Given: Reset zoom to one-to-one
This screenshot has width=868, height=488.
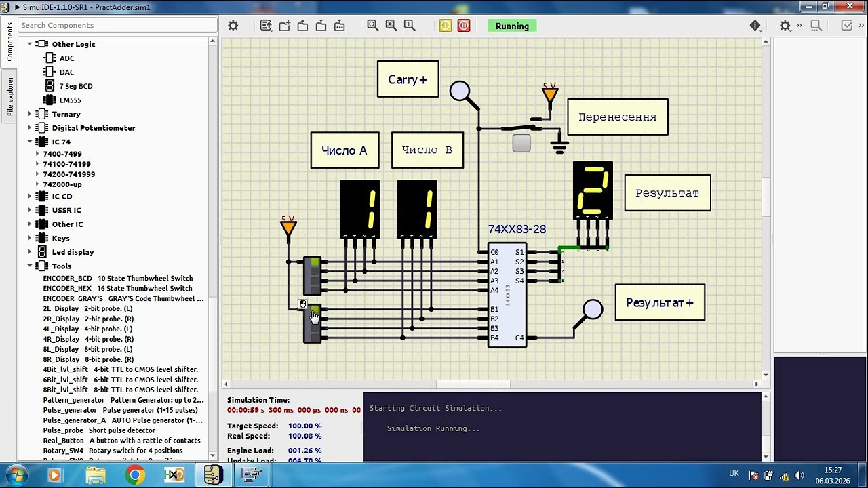Looking at the screenshot, I should pos(410,26).
